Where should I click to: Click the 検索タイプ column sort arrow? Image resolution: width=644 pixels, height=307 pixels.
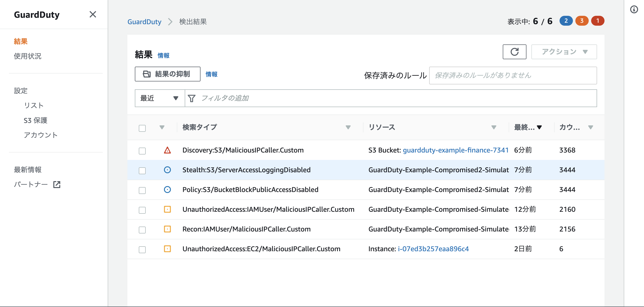pos(348,127)
